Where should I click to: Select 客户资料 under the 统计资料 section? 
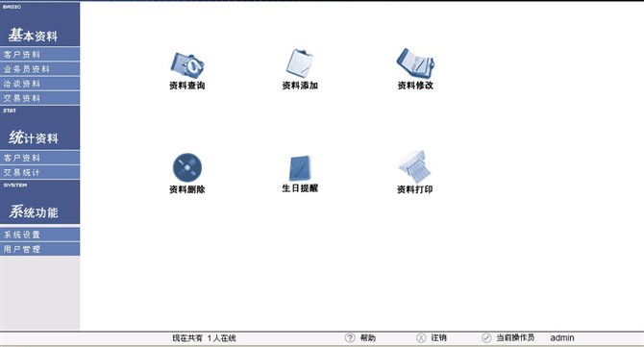(x=39, y=158)
